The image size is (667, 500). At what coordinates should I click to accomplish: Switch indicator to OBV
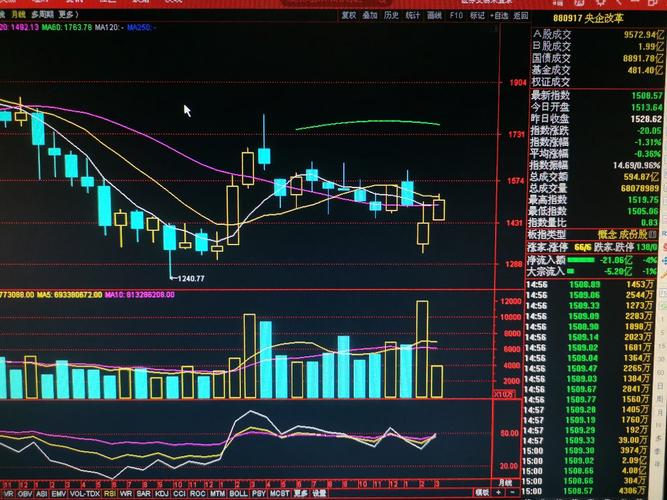pyautogui.click(x=25, y=494)
